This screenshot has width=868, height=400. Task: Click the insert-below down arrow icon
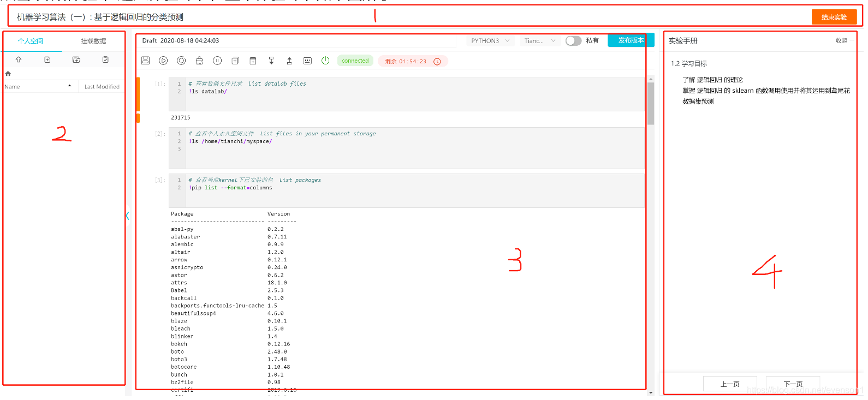tap(271, 61)
